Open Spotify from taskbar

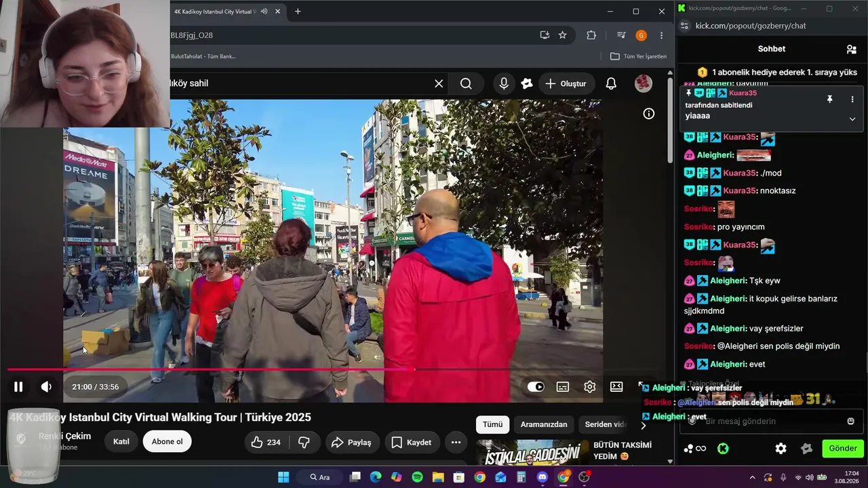pos(417,477)
